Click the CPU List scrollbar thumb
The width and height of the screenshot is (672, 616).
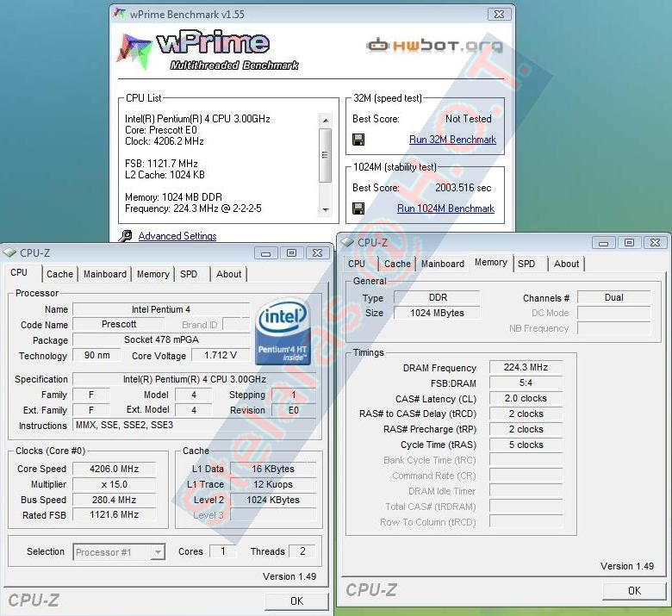(326, 155)
